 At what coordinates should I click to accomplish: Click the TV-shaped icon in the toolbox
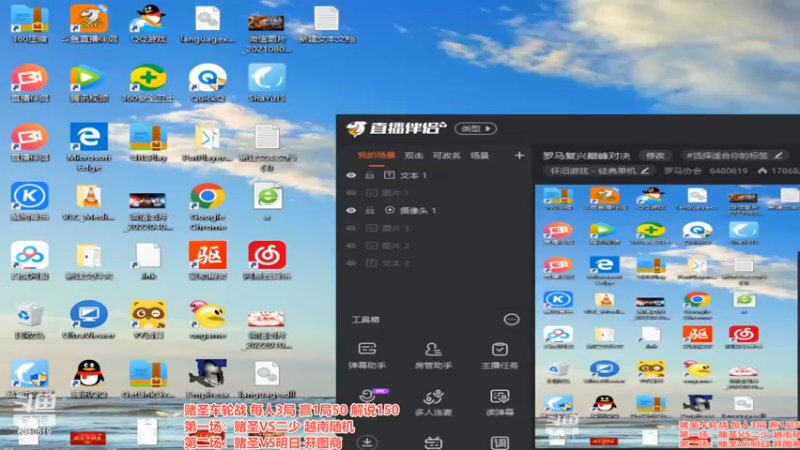[433, 442]
